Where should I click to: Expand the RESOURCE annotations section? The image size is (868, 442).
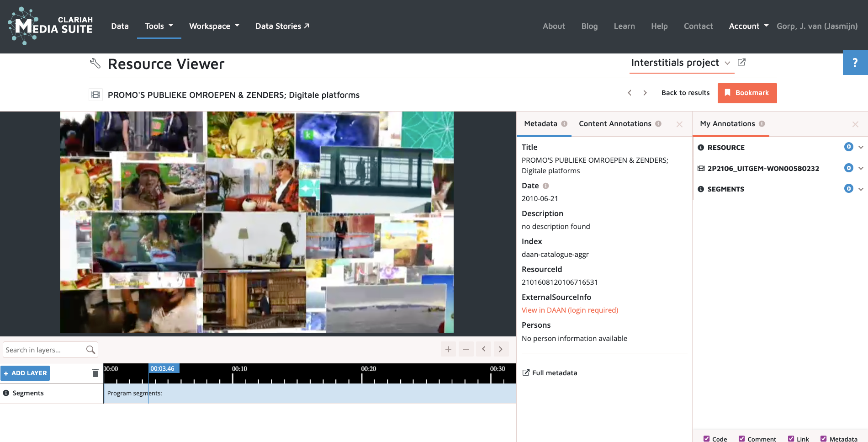[861, 147]
